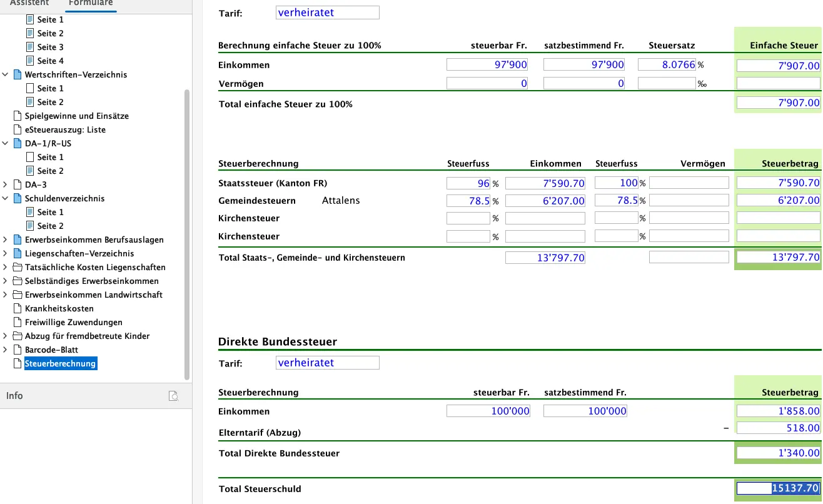The image size is (823, 504).
Task: Click the Spielgewinne und Einsätze document icon
Action: pyautogui.click(x=18, y=116)
